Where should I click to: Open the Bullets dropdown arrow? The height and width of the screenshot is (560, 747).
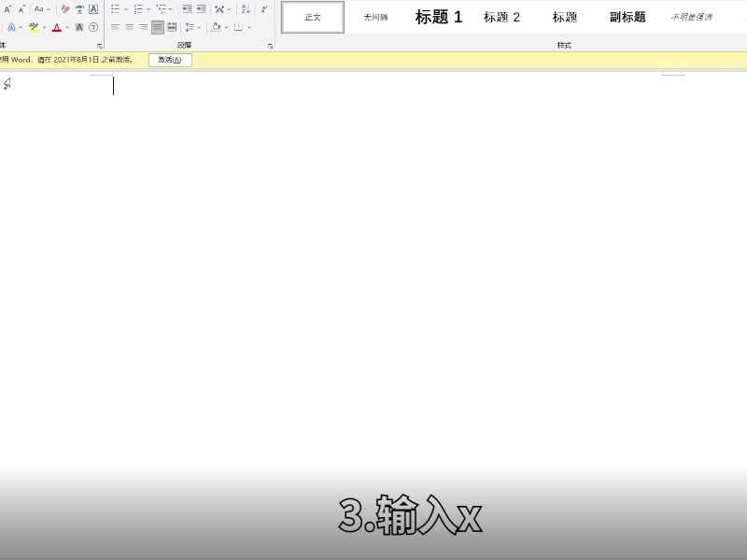coord(126,9)
